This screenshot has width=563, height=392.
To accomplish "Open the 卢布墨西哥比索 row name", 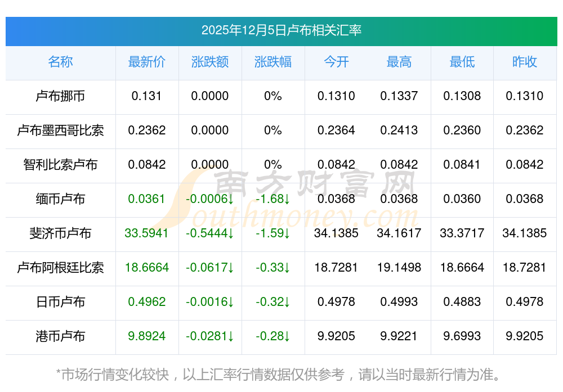I will pyautogui.click(x=60, y=130).
